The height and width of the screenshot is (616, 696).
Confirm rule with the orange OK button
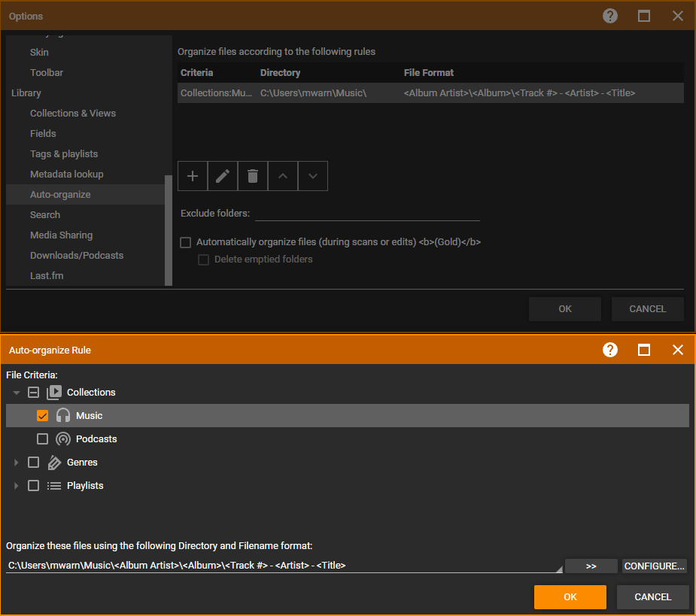(570, 597)
